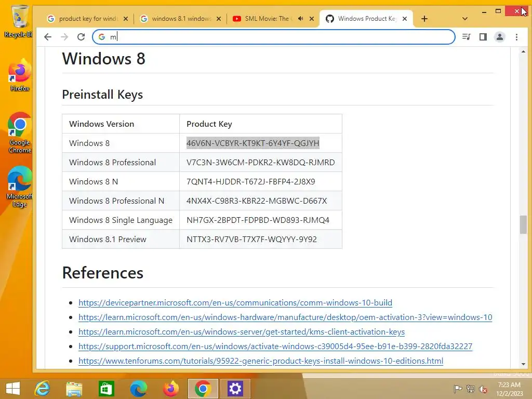Click the 'Windows 8 Single Language' cell
Screen dimensions: 532x399
[x=121, y=220]
